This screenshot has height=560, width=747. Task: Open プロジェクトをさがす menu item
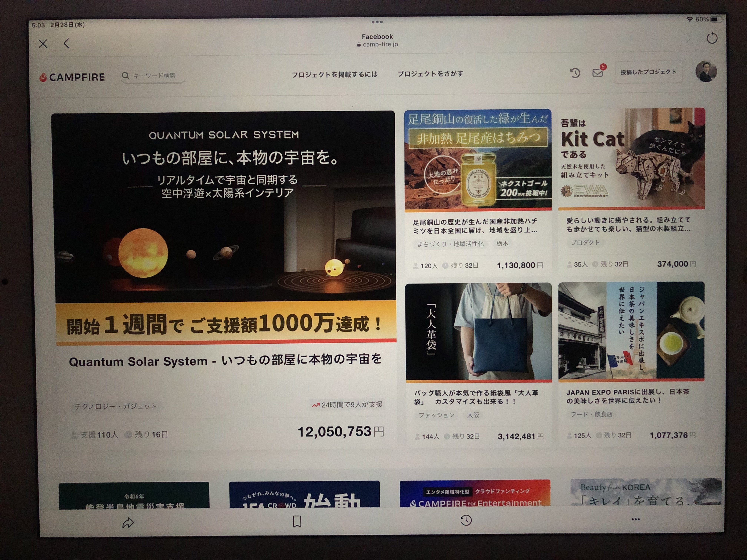coord(430,74)
